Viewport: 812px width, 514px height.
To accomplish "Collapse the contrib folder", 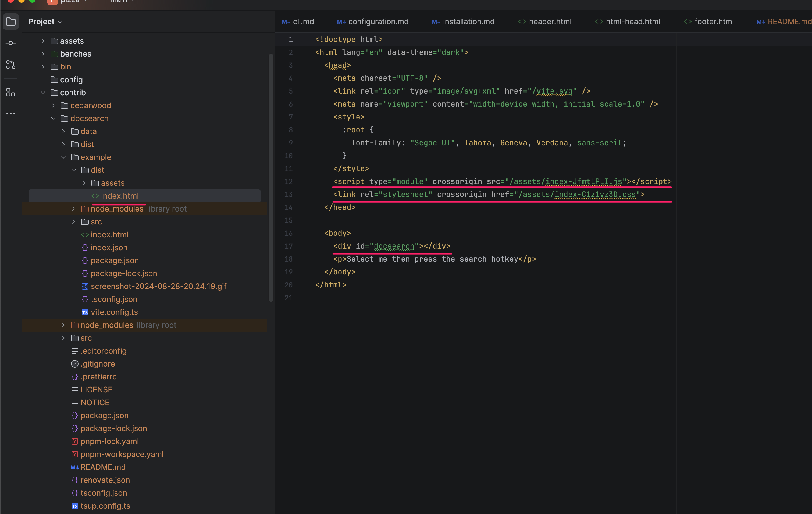I will (43, 93).
